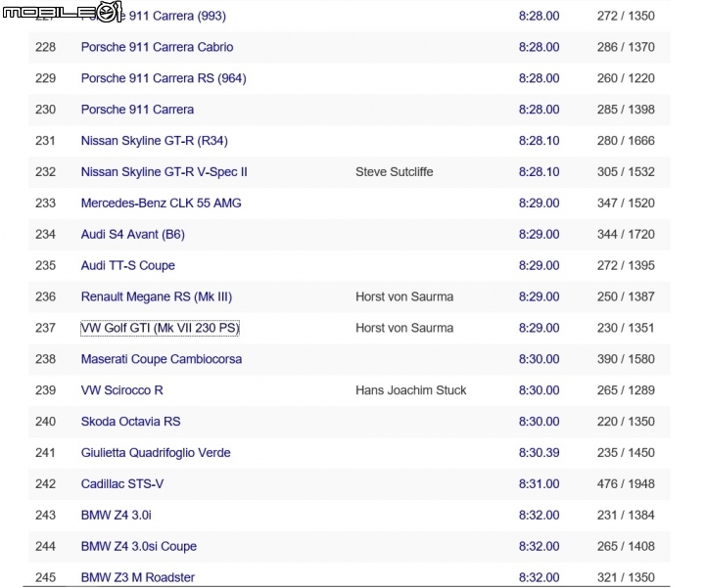Click lap time 8:30.00 for Maserati Coupe
The width and height of the screenshot is (705, 588).
540,359
